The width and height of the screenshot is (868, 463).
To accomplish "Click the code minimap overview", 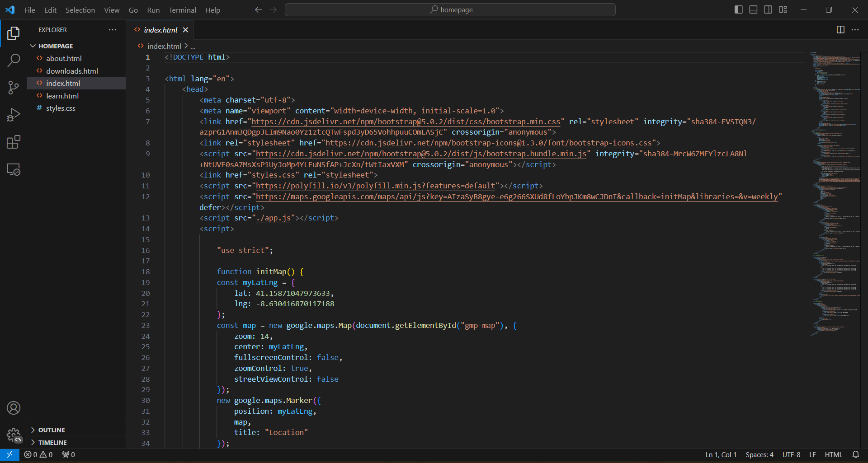I will pos(835,194).
